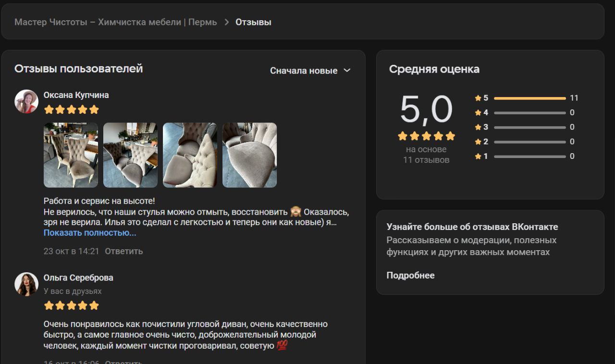615x364 pixels.
Task: Open the Оксана Купчина name link
Action: [x=76, y=95]
